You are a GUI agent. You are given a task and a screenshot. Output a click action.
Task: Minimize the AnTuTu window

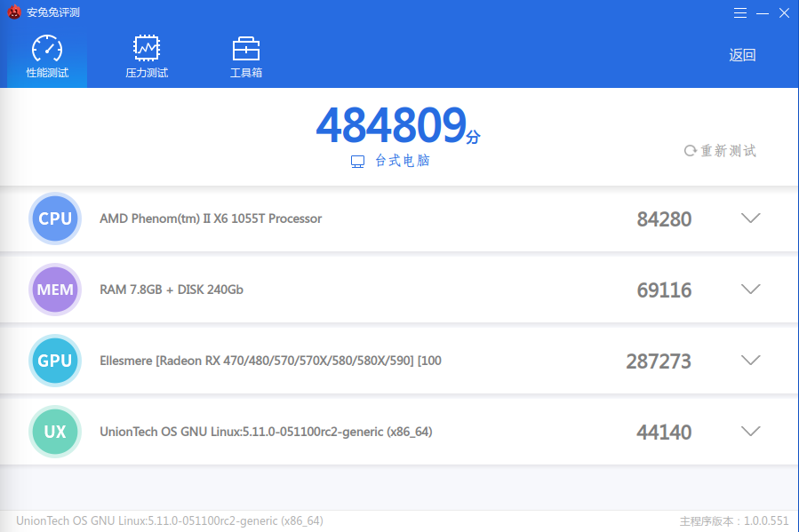(763, 12)
